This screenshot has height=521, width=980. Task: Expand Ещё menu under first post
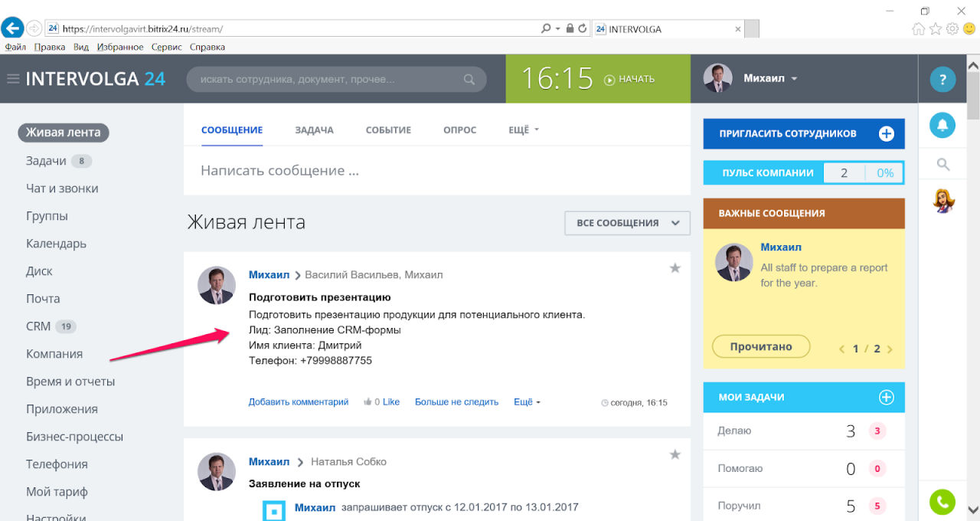coord(528,401)
